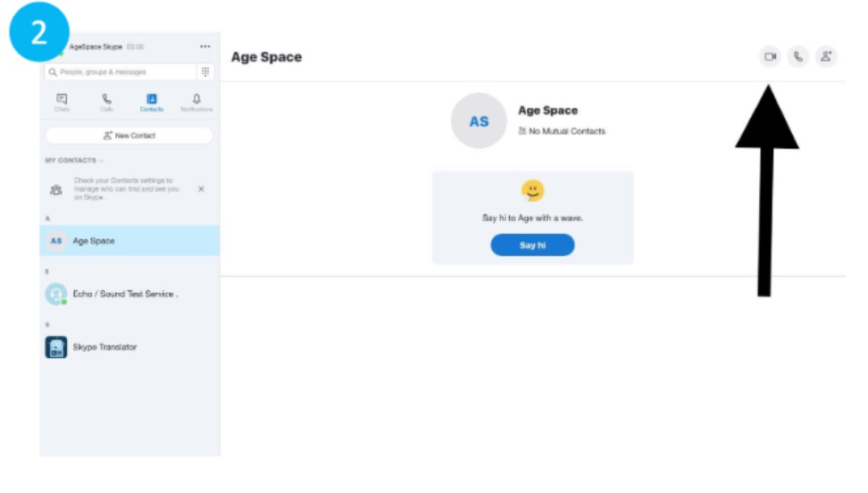This screenshot has height=493, width=868.
Task: Open the contacts settings notice text
Action: [x=126, y=188]
